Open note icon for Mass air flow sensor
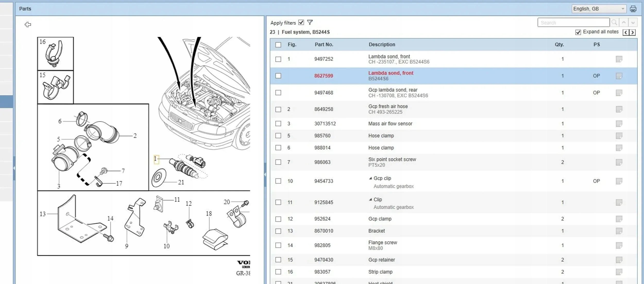 click(x=619, y=124)
